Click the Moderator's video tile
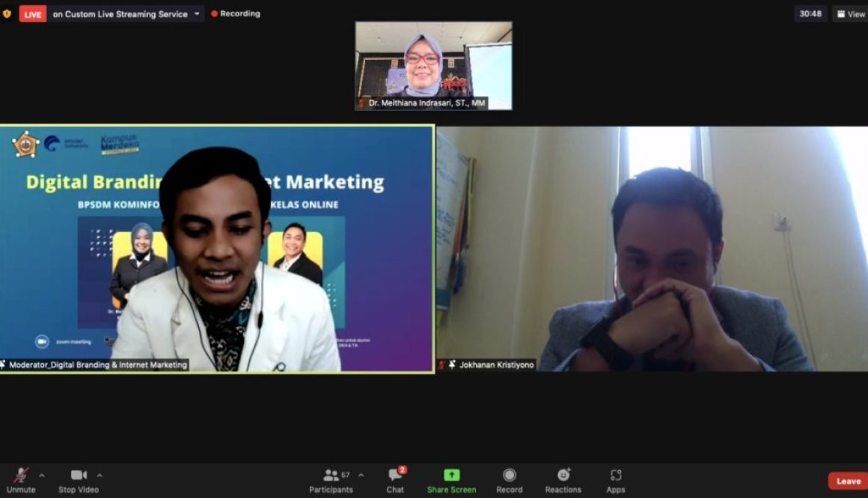The height and width of the screenshot is (498, 868). click(217, 249)
